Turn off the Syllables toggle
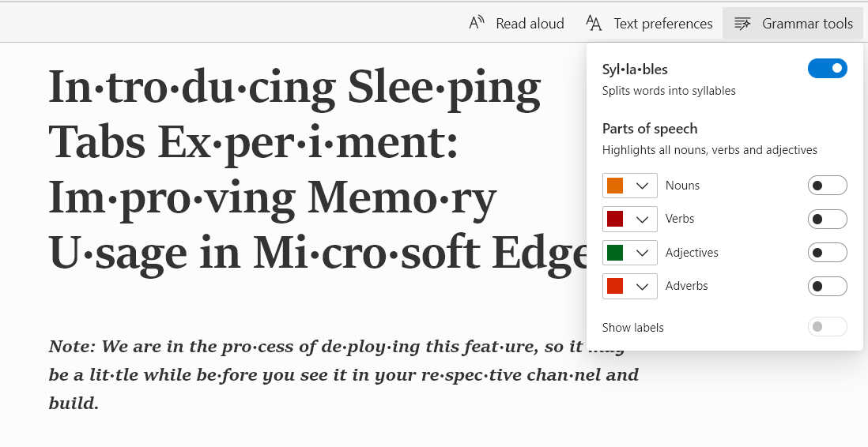This screenshot has width=868, height=447. click(x=828, y=69)
